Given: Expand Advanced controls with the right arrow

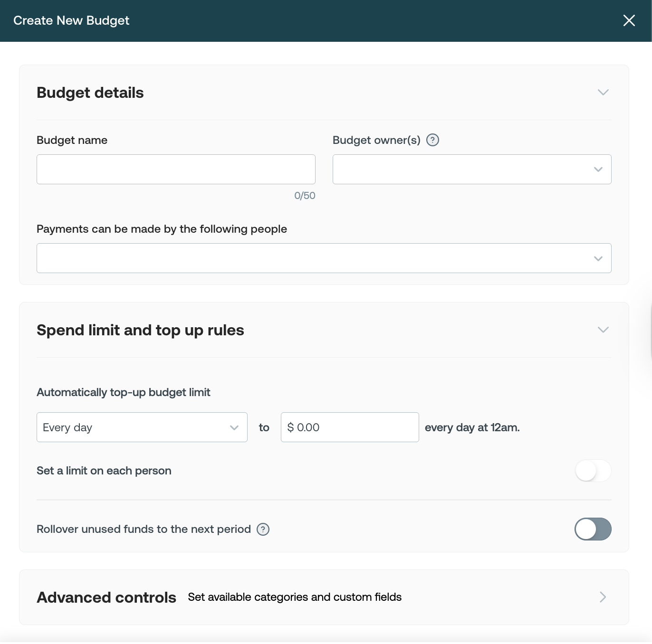Looking at the screenshot, I should (603, 597).
